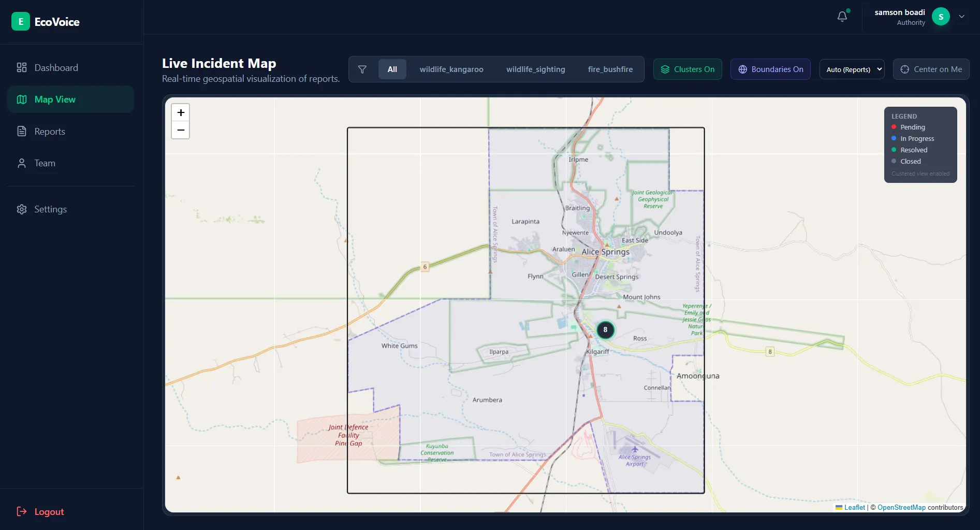
Task: Click the Center on Me button
Action: [x=931, y=69]
